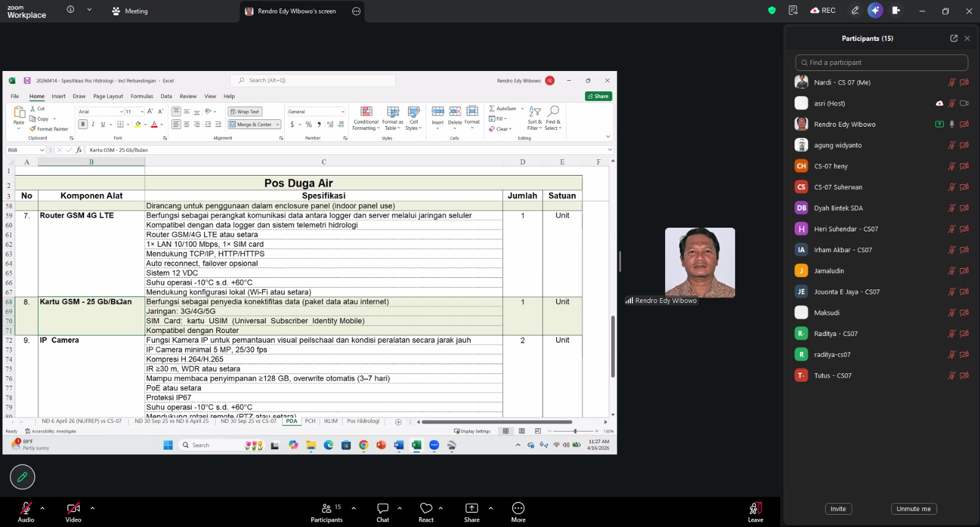980x527 pixels.
Task: Click Find & Select in Excel
Action: 553,118
